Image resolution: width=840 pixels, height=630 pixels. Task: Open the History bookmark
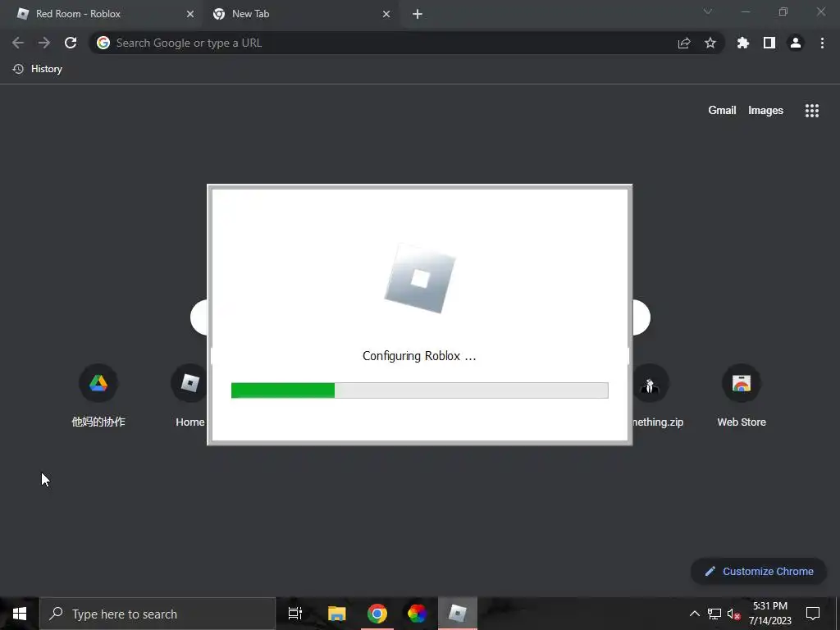pos(38,69)
